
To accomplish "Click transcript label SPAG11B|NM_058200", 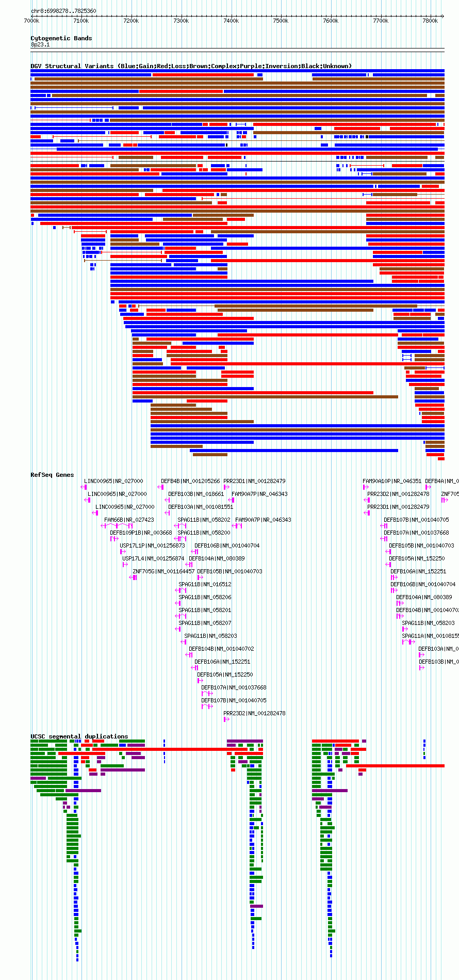I will (x=204, y=533).
